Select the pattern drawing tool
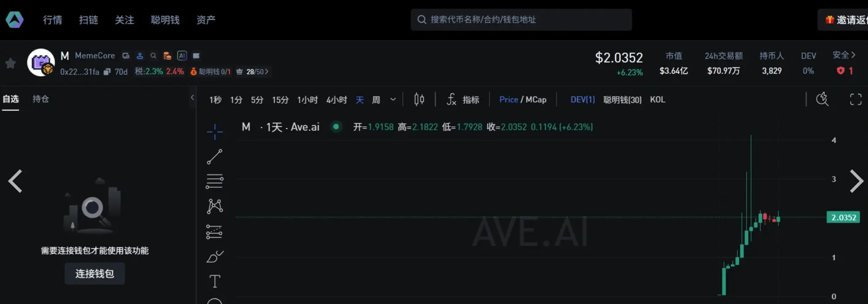Viewport: 868px width, 304px height. pyautogui.click(x=214, y=206)
